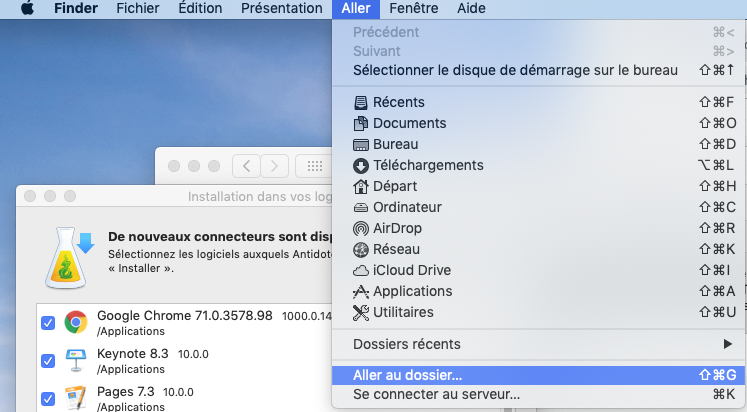
Task: Click the Récents clock icon in menu
Action: point(361,102)
